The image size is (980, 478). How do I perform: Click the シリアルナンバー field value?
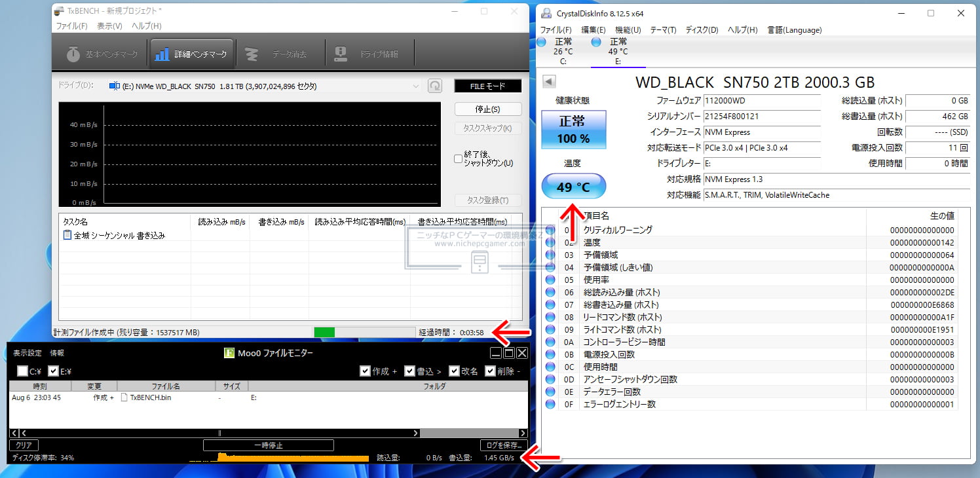coord(762,117)
